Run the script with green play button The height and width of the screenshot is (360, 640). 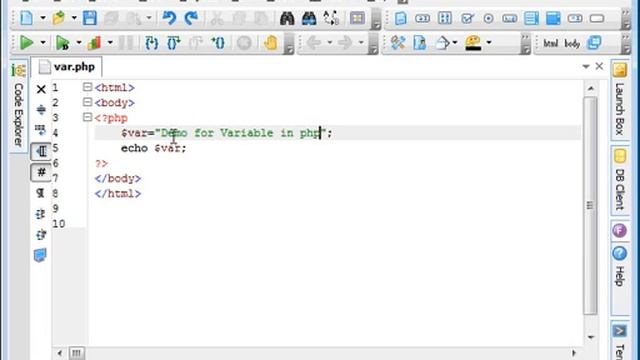tap(27, 42)
